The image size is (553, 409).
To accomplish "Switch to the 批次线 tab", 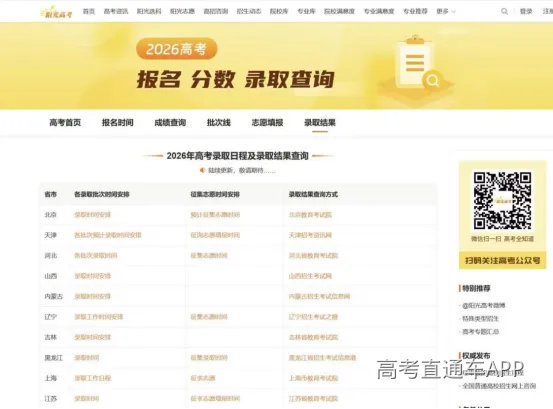I will [219, 123].
